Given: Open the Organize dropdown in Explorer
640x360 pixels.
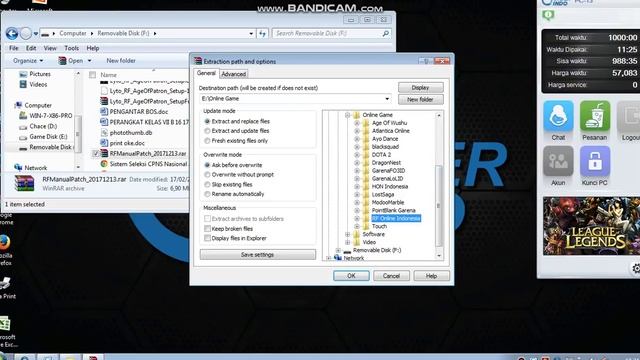Looking at the screenshot, I should tap(28, 61).
